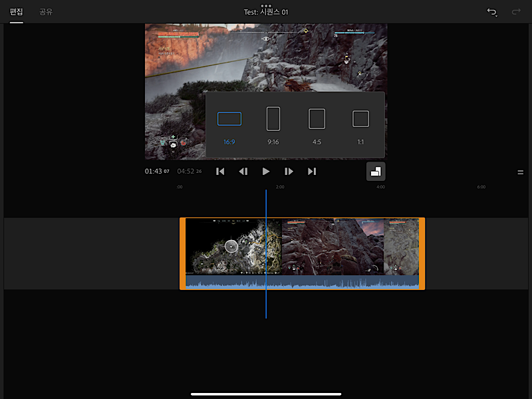Open the track options handle at right
This screenshot has height=399, width=532.
[x=520, y=172]
